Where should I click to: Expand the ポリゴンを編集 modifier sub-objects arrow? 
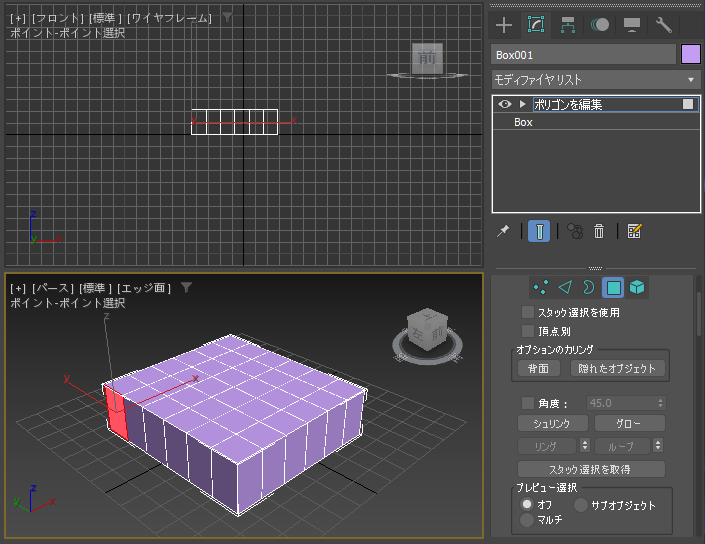tap(522, 104)
